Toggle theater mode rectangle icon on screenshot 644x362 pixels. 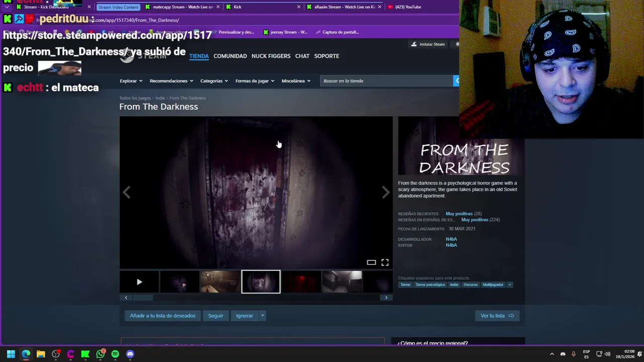coord(371,262)
